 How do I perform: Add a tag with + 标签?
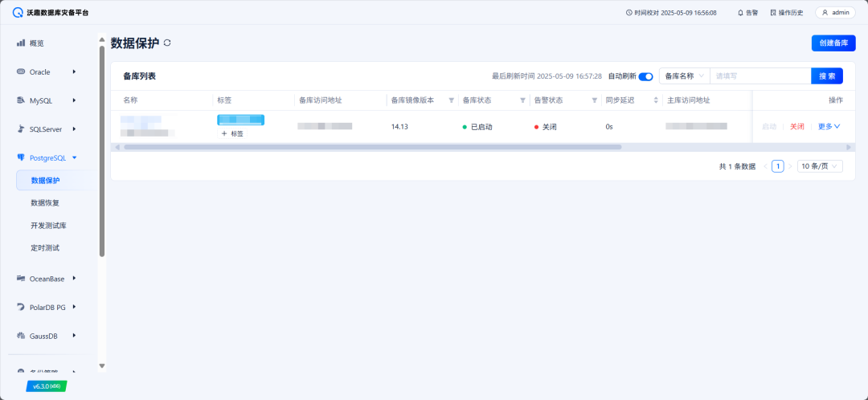point(232,133)
